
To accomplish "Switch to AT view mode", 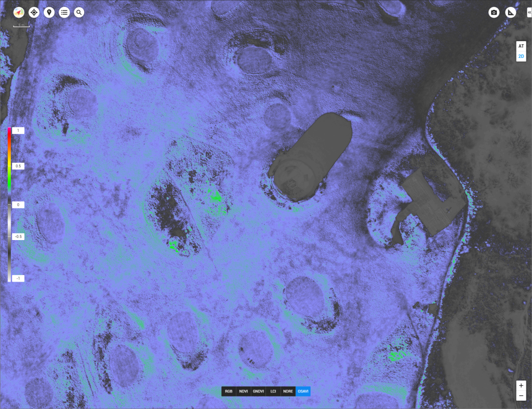I will coord(521,46).
